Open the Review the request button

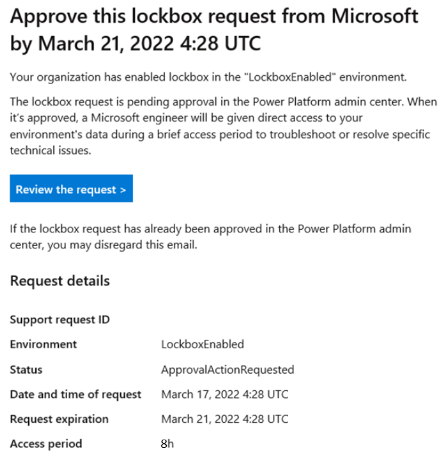coord(71,189)
